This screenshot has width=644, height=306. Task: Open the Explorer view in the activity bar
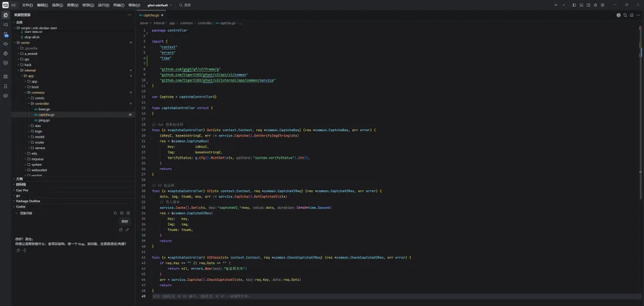5,15
